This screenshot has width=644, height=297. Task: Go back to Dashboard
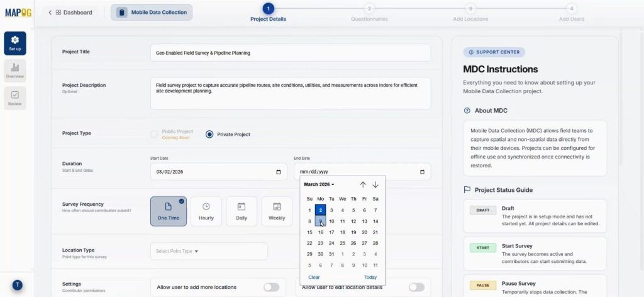click(x=70, y=13)
